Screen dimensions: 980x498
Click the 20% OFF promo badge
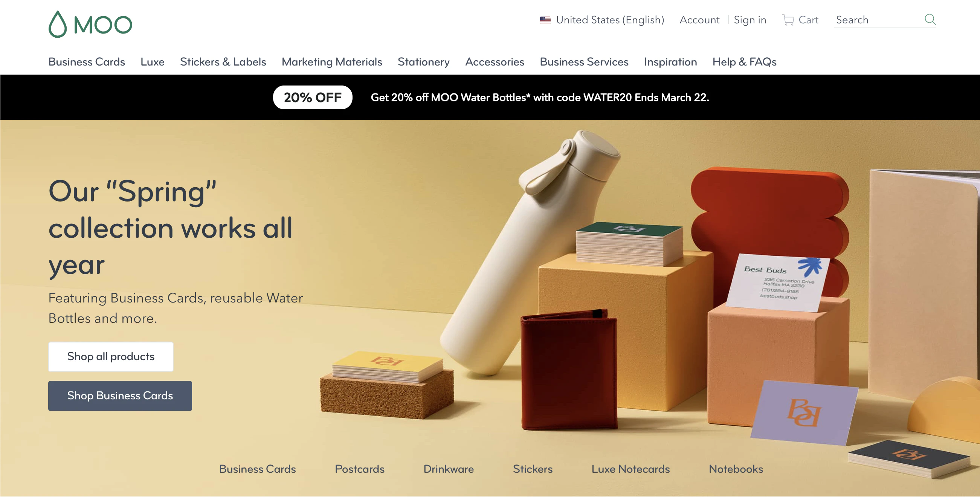(x=312, y=98)
